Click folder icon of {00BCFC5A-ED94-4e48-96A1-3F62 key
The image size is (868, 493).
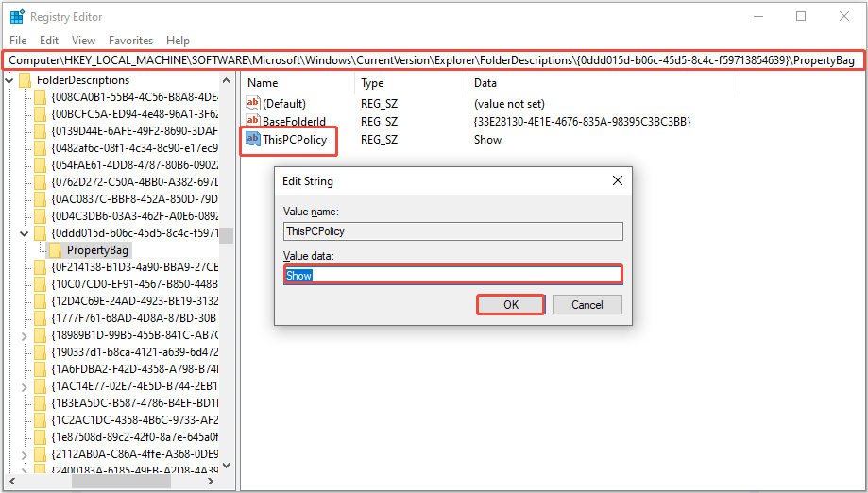(41, 114)
